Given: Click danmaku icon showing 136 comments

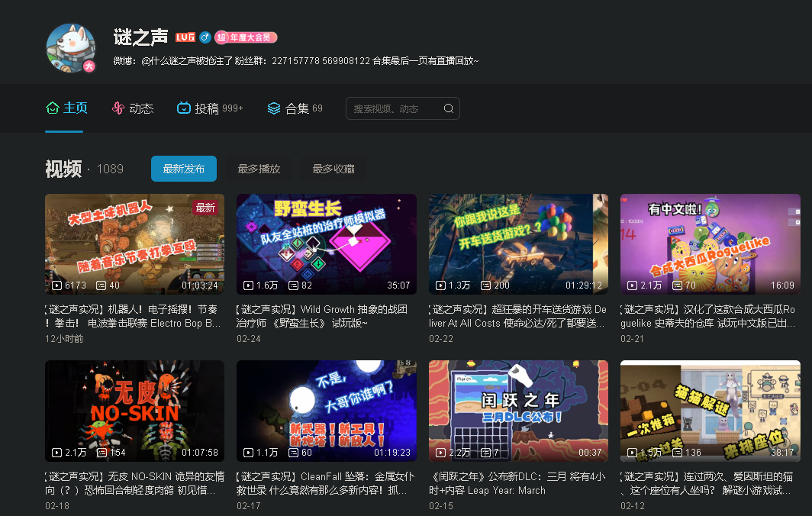Looking at the screenshot, I should pos(677,453).
